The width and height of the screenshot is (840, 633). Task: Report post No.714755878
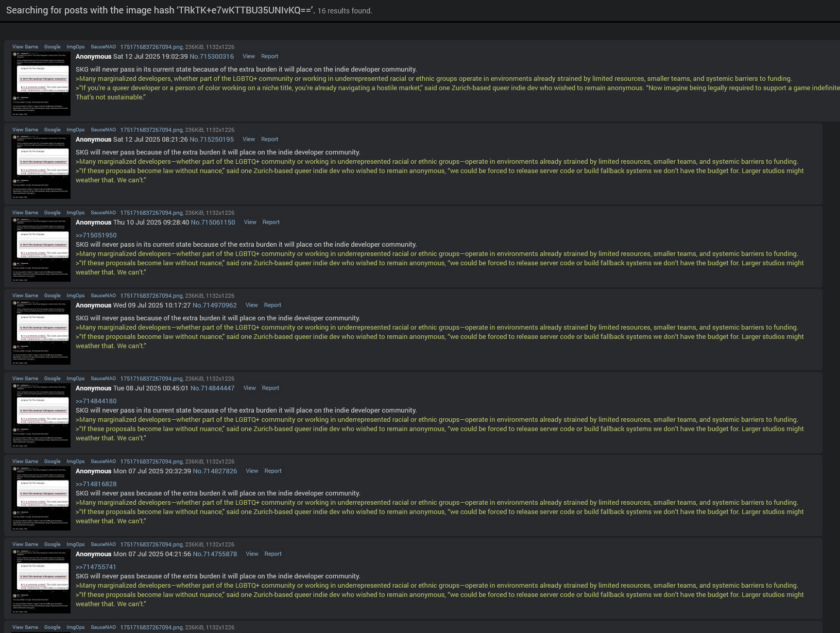click(x=273, y=554)
